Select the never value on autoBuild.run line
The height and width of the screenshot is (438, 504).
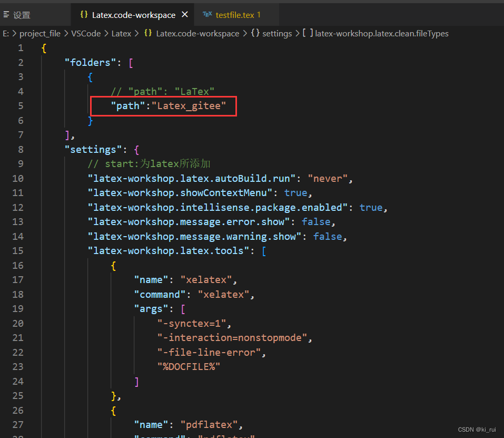pyautogui.click(x=327, y=178)
